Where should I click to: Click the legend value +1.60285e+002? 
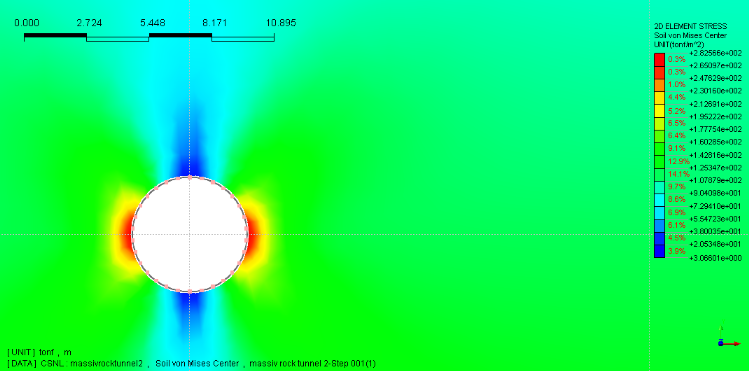pos(716,142)
